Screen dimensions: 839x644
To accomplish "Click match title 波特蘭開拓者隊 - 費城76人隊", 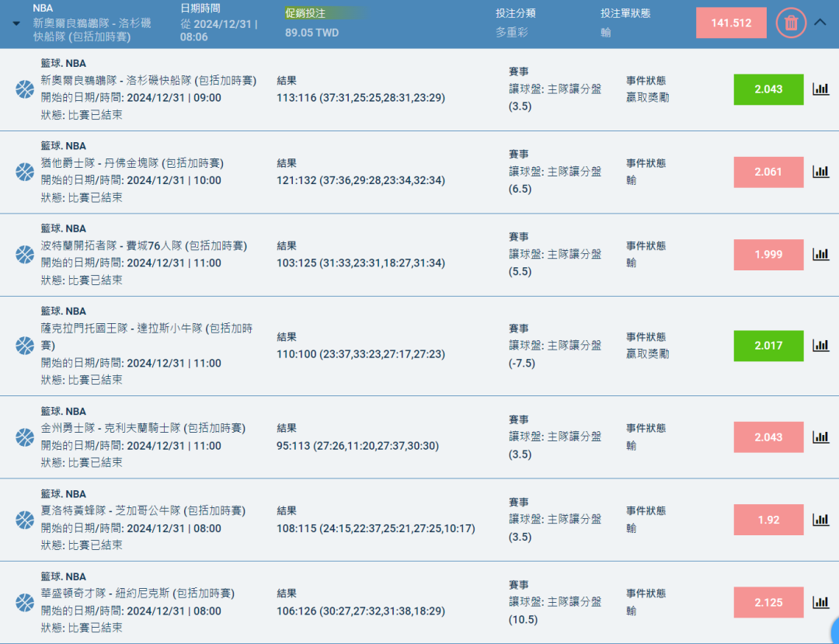I will click(144, 246).
